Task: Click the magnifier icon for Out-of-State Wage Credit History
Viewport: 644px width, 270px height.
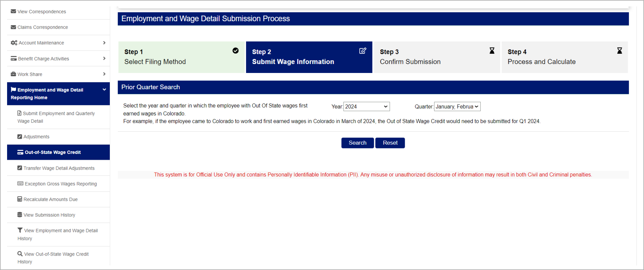Action: 20,254
